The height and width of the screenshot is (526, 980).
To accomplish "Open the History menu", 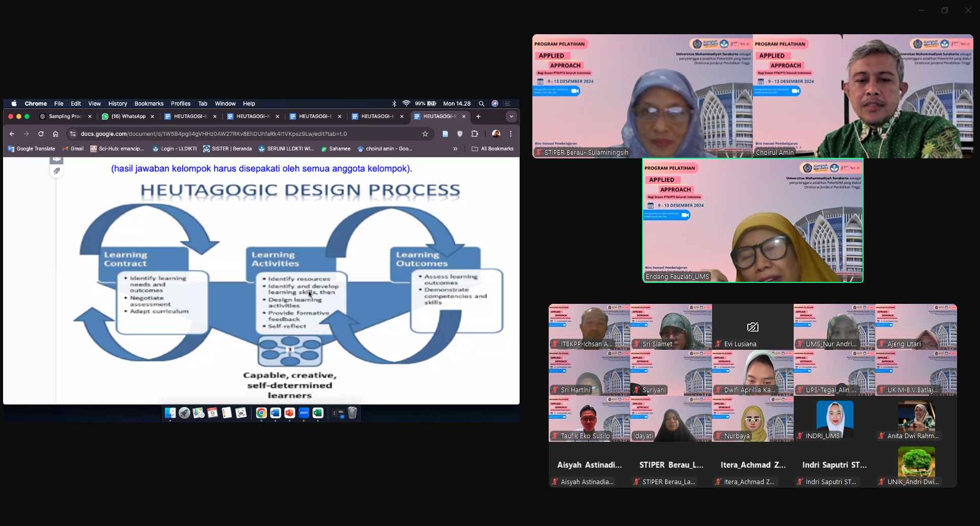I will (x=117, y=104).
